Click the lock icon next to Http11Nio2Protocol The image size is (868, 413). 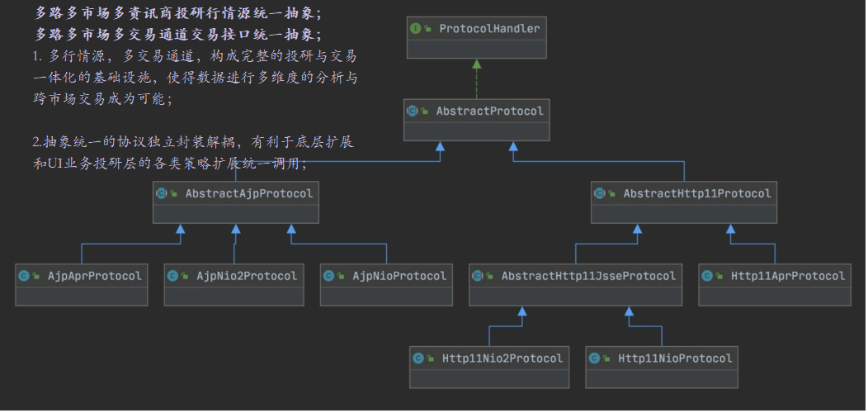[431, 358]
